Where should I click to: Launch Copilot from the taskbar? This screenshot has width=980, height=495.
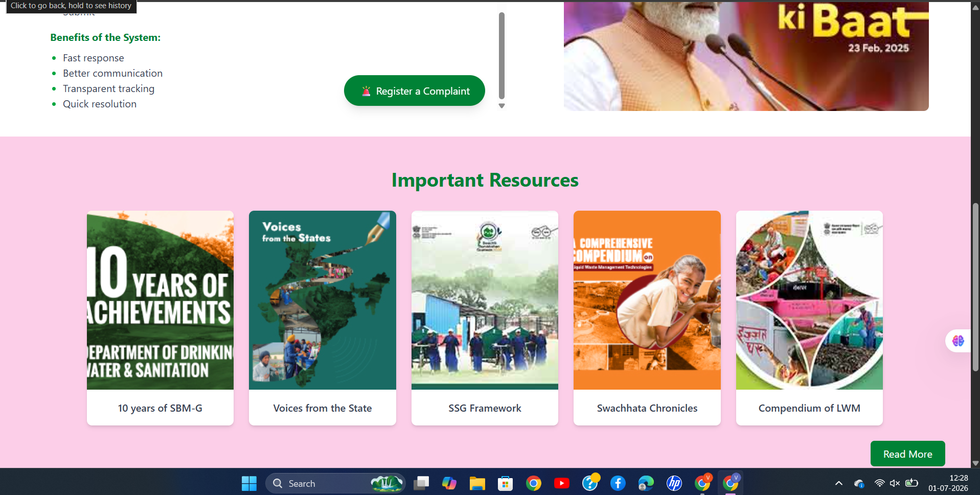point(449,483)
